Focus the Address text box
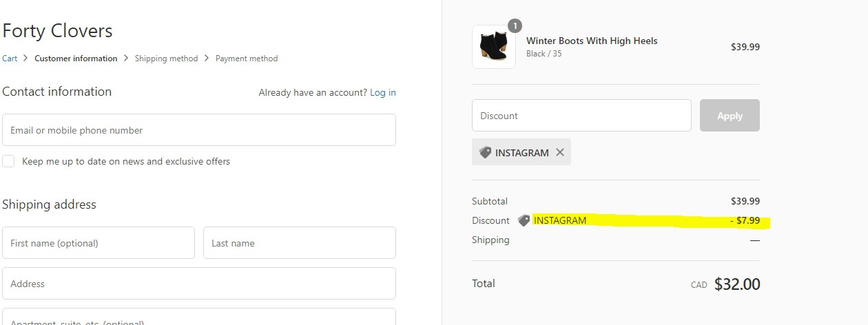This screenshot has height=325, width=868. [x=198, y=284]
